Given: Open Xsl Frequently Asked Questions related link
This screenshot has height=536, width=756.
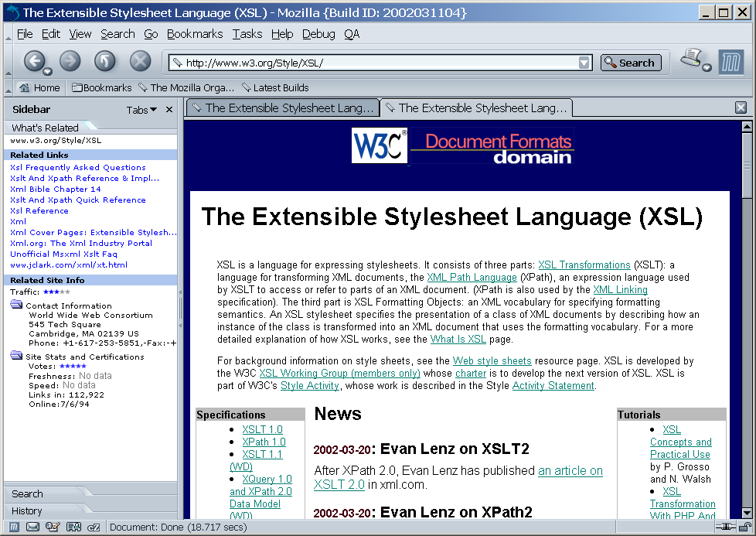Looking at the screenshot, I should (78, 167).
